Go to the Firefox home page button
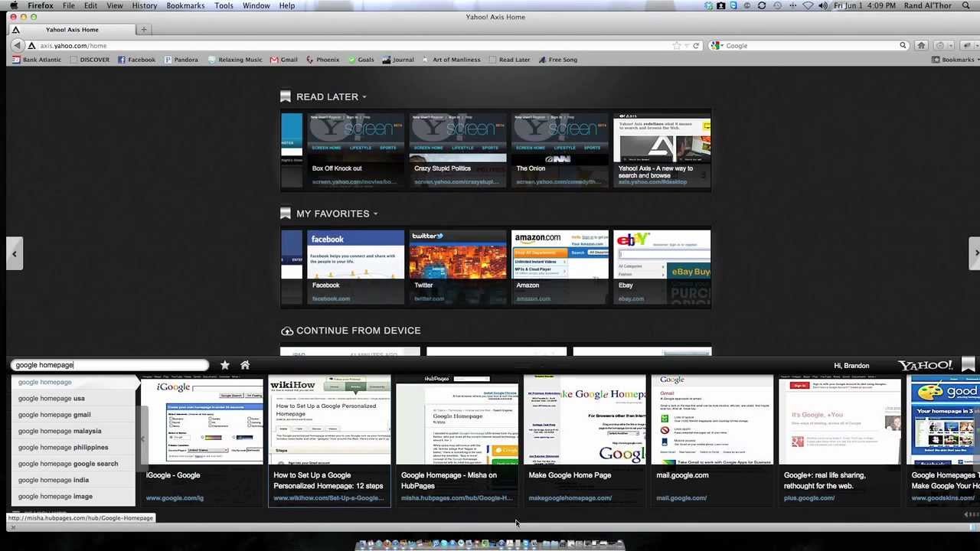The height and width of the screenshot is (551, 980). coord(922,46)
